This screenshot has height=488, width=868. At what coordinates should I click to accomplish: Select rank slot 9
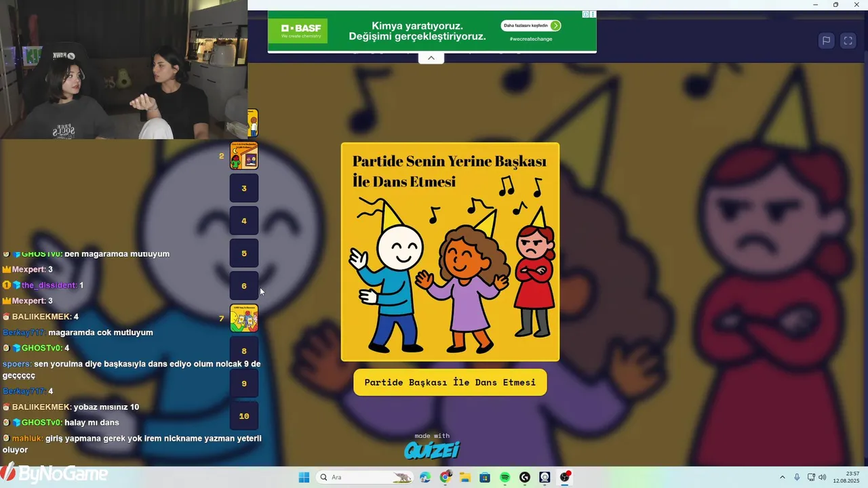point(244,384)
